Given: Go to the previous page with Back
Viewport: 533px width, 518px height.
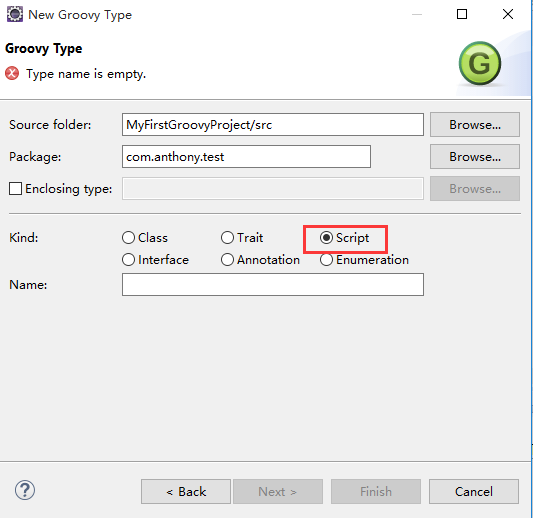Looking at the screenshot, I should [x=186, y=491].
